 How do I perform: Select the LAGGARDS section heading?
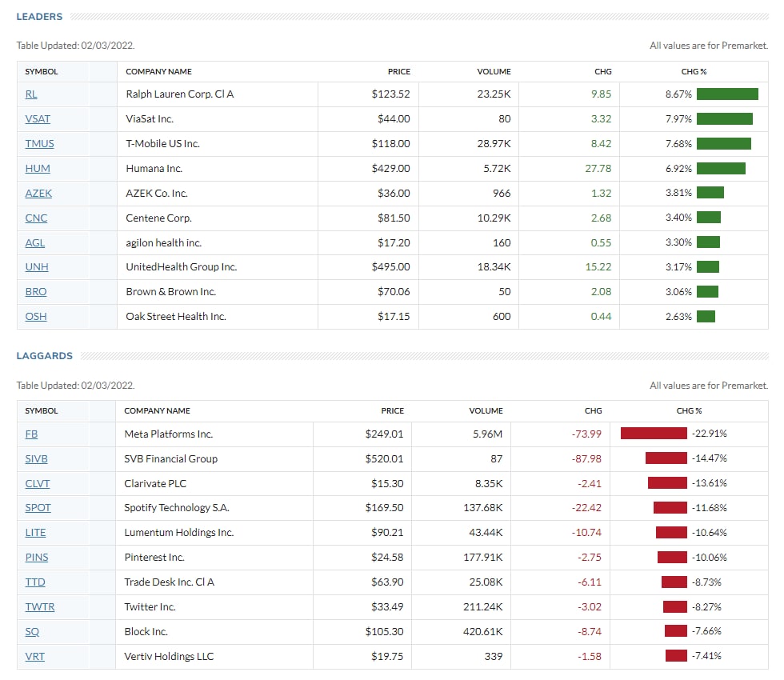point(45,355)
